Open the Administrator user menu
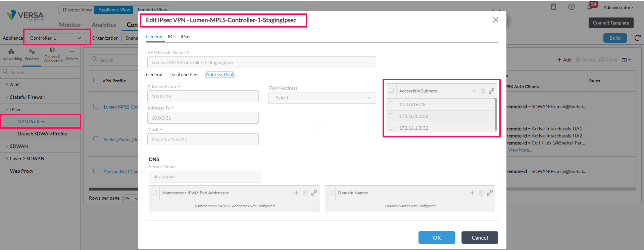This screenshot has height=250, width=644. click(618, 7)
